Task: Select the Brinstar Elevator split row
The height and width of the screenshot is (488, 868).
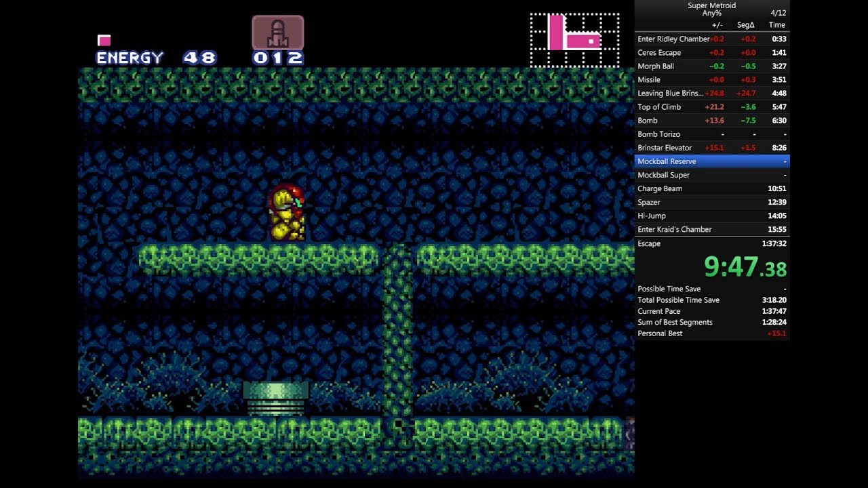Action: tap(712, 148)
